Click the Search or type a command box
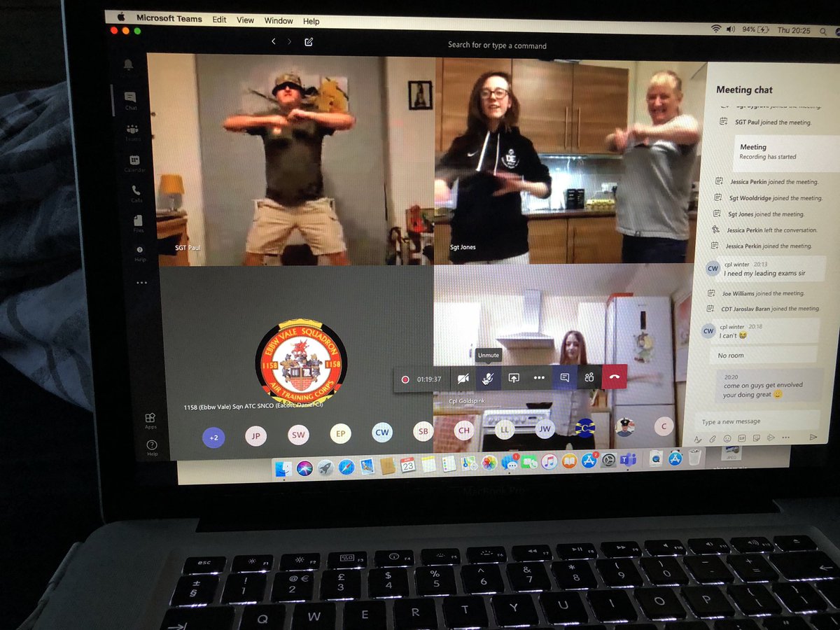Image resolution: width=840 pixels, height=630 pixels. (x=497, y=45)
